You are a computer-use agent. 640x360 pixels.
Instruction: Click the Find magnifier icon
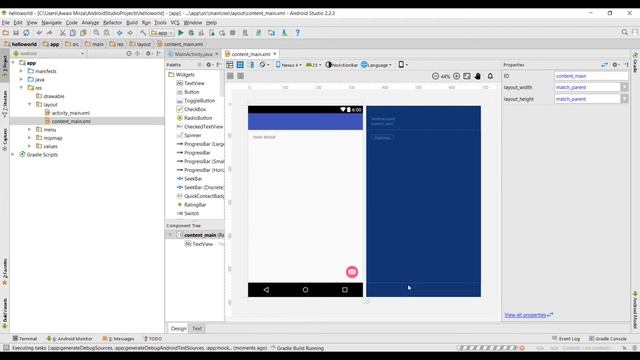click(96, 33)
